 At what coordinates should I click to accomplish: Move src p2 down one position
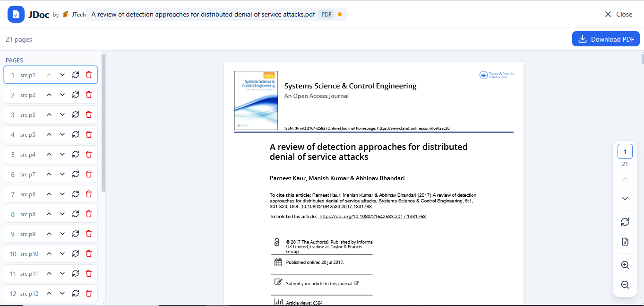pyautogui.click(x=62, y=95)
